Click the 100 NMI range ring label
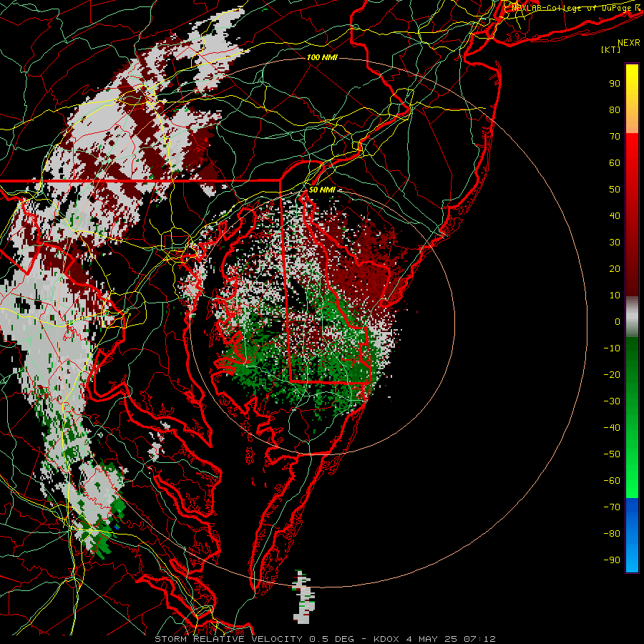The image size is (644, 644). point(322,57)
